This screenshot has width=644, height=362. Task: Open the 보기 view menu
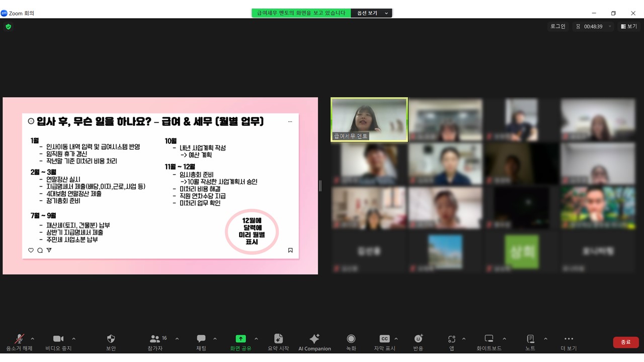(x=629, y=26)
